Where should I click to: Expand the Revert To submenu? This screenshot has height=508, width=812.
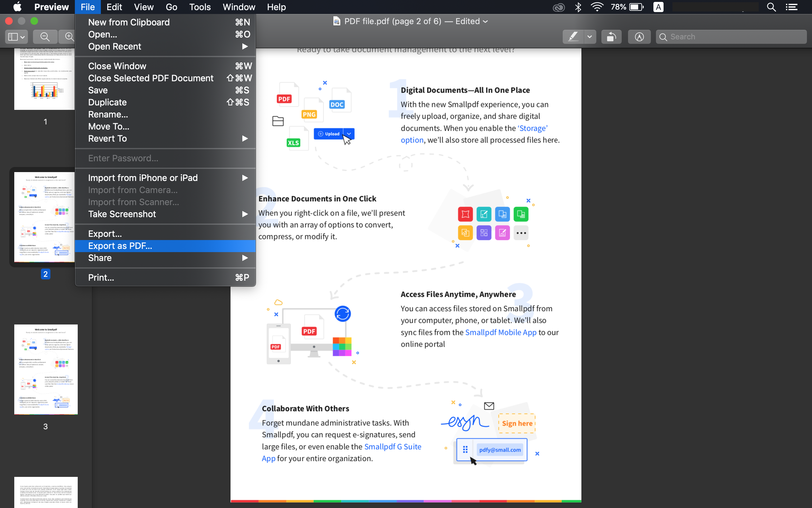click(165, 138)
